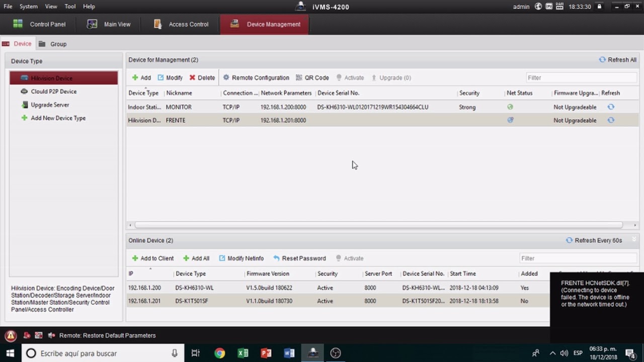Viewport: 644px width, 362px height.
Task: Click the third status bar alarm display icon
Action: click(x=39, y=335)
